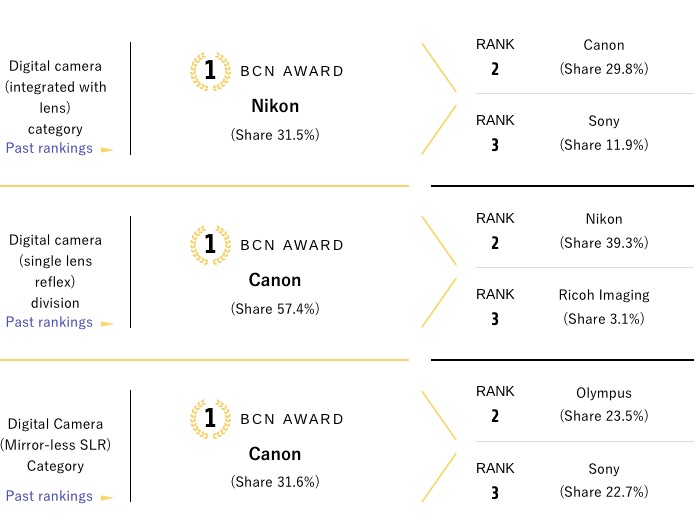This screenshot has height=527, width=697.
Task: Click the laurel badge in the single lens reflex row
Action: click(210, 245)
